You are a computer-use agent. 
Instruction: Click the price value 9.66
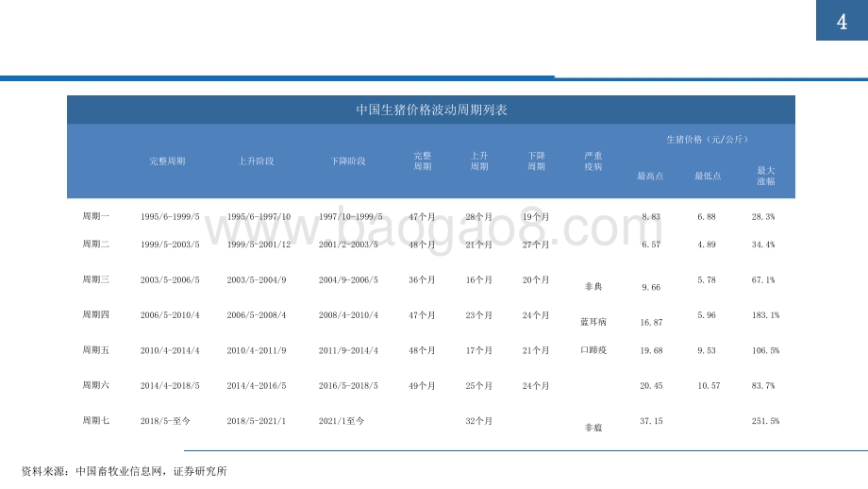pyautogui.click(x=651, y=287)
